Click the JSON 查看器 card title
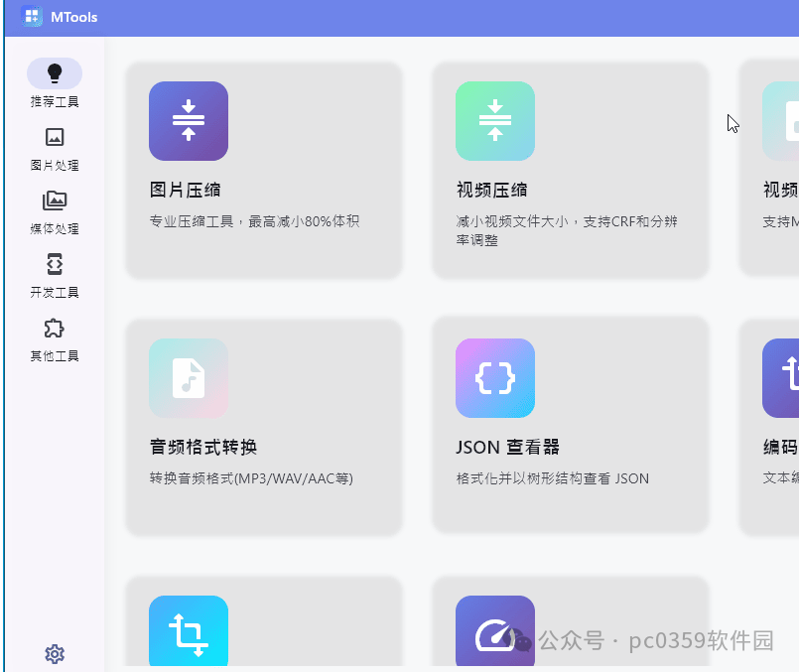Image resolution: width=799 pixels, height=672 pixels. point(508,447)
